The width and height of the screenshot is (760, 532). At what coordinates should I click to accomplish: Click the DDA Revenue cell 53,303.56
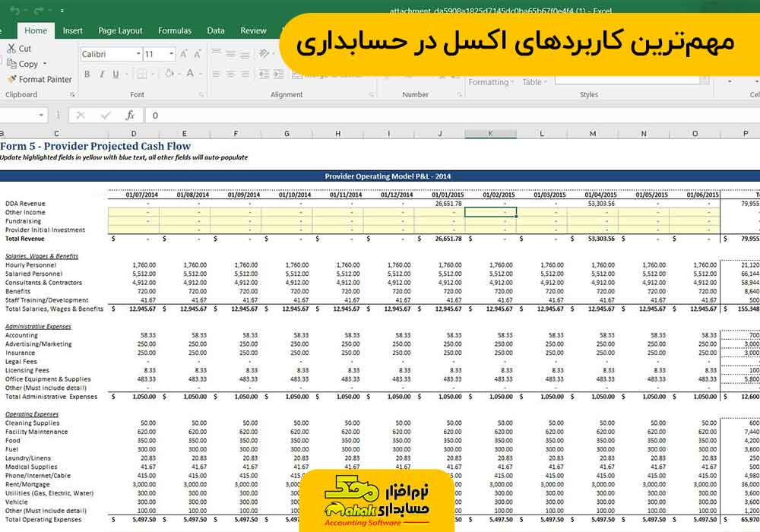click(601, 204)
